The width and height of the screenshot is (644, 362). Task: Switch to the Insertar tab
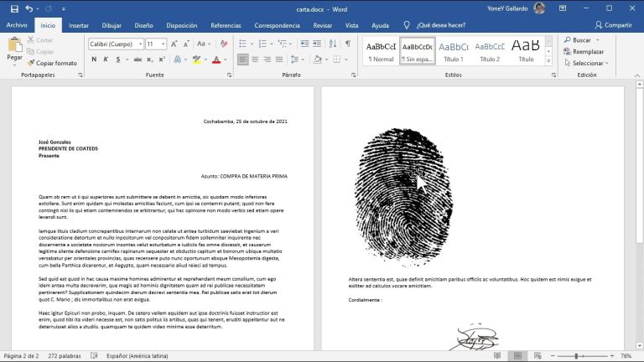79,25
